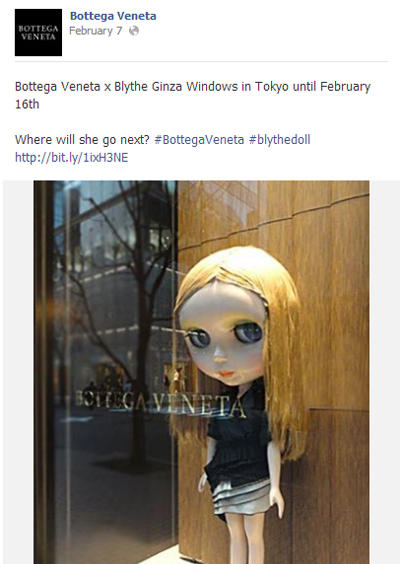Click the '16th' text in the caption
400x564 pixels.
click(27, 104)
